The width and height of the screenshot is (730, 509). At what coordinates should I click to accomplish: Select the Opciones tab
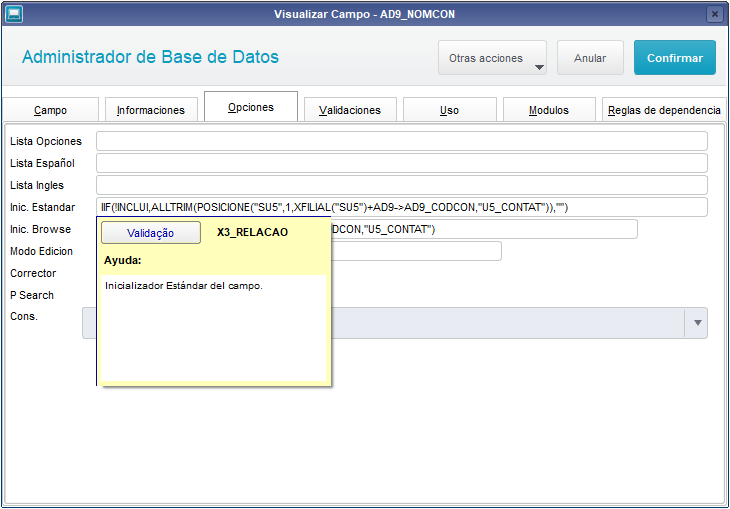click(251, 107)
